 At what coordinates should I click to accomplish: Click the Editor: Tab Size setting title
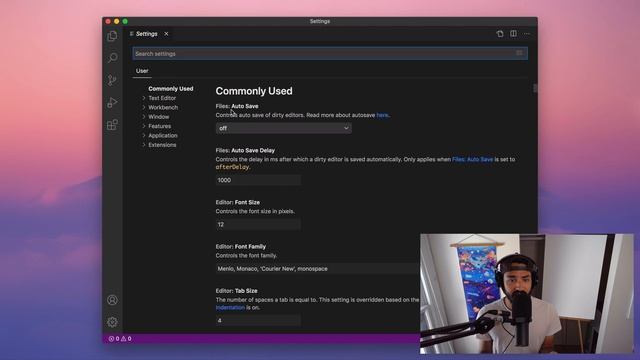tap(236, 291)
